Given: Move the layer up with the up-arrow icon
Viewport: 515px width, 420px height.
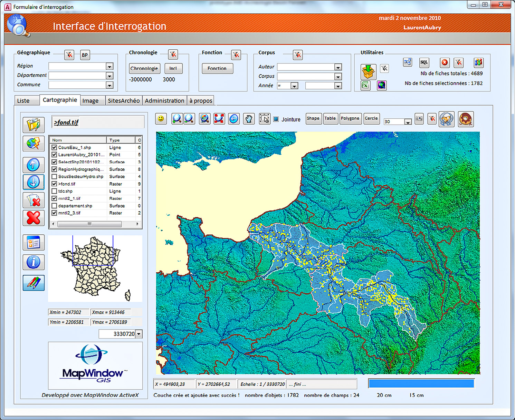Looking at the screenshot, I should coord(34,165).
